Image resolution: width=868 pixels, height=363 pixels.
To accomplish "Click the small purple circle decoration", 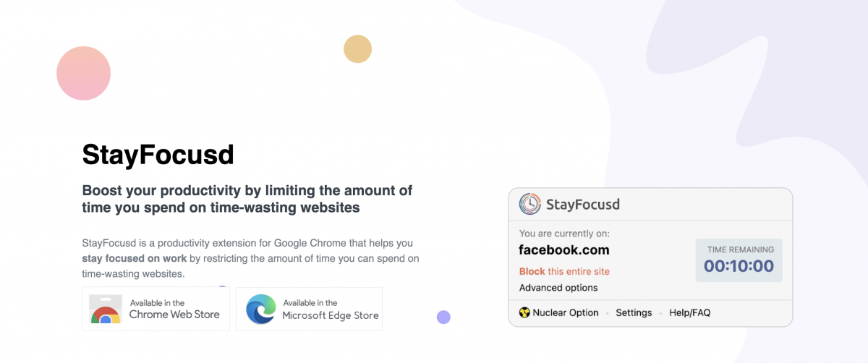I will [x=443, y=317].
